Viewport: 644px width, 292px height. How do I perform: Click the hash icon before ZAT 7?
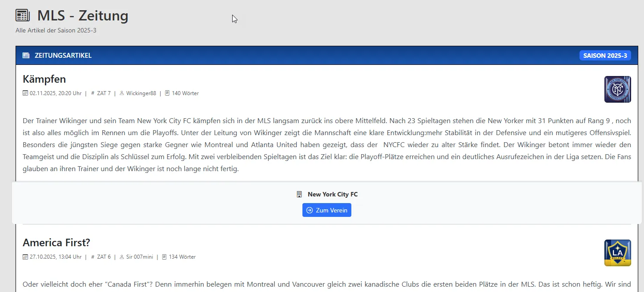click(x=93, y=93)
